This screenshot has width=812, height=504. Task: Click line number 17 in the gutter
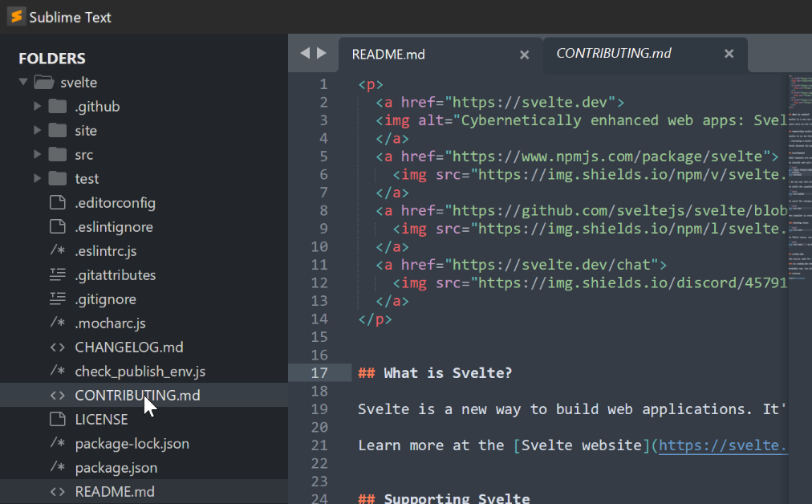[319, 373]
